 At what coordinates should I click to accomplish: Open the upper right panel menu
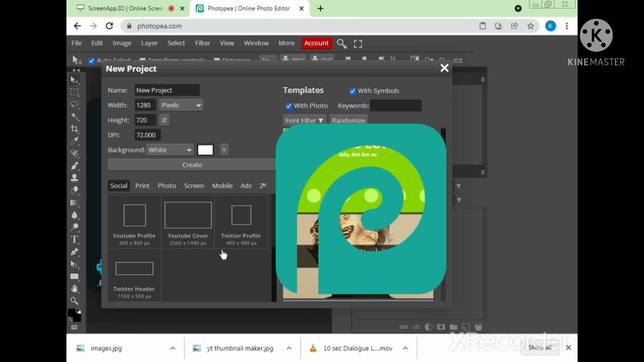pyautogui.click(x=482, y=79)
